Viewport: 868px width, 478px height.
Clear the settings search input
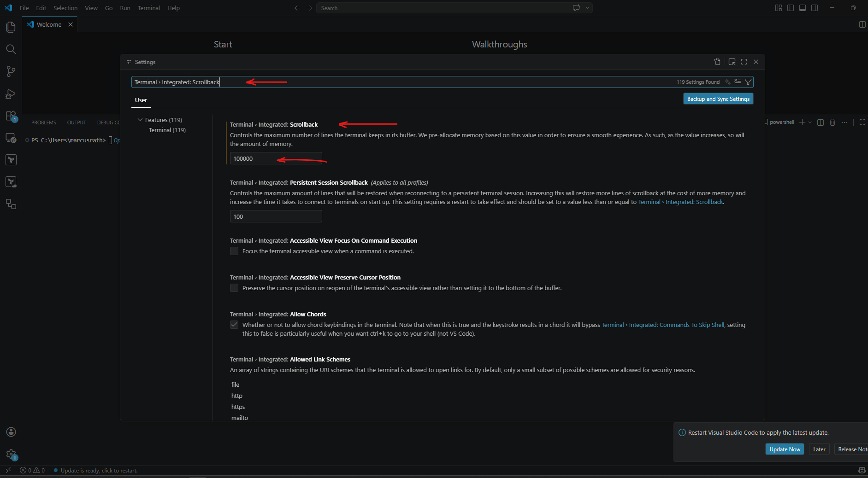pyautogui.click(x=738, y=82)
